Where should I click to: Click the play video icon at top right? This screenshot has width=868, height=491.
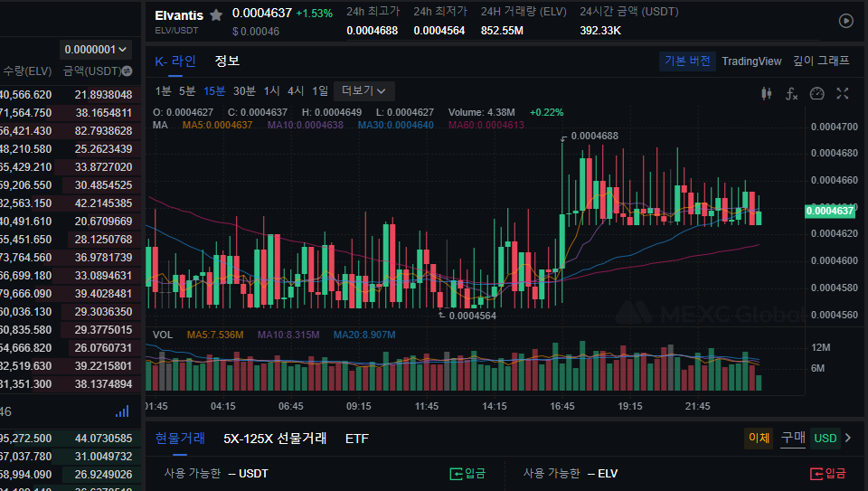coord(845,21)
